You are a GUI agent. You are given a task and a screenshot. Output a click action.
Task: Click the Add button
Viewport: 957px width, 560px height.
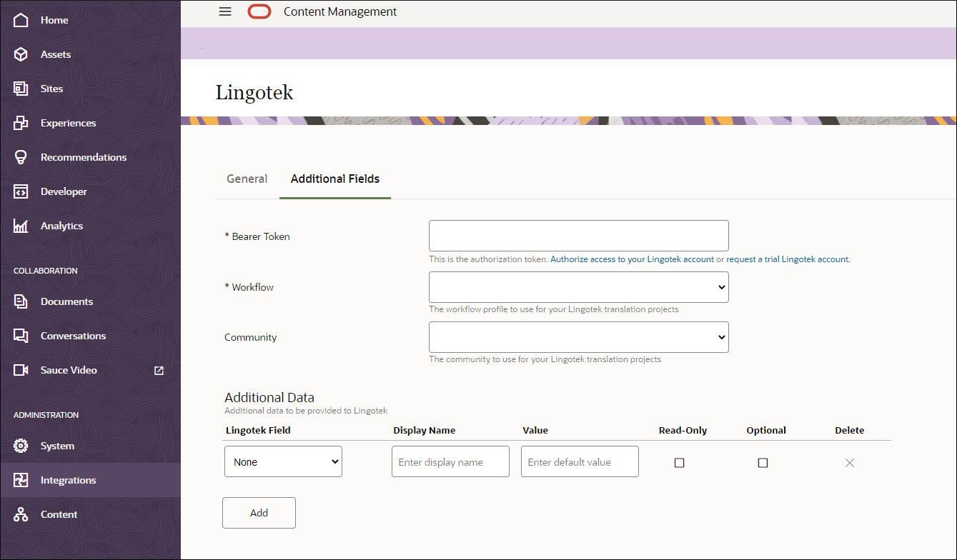pyautogui.click(x=259, y=513)
